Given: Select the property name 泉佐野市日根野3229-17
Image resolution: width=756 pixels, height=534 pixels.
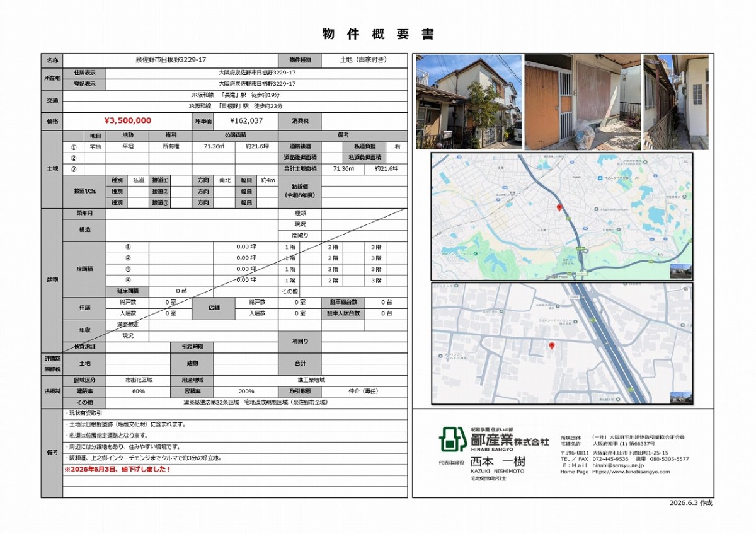Looking at the screenshot, I should (171, 60).
